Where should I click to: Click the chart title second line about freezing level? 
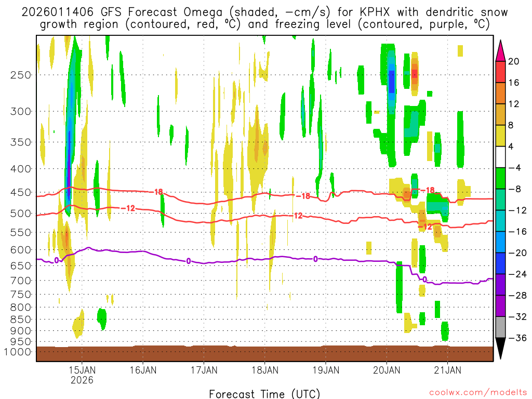tap(264, 24)
